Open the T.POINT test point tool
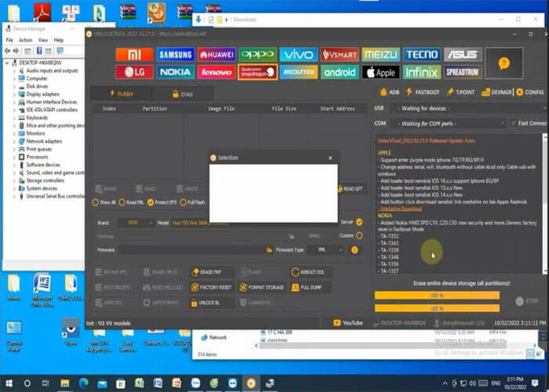Image resolution: width=549 pixels, height=392 pixels. [x=460, y=92]
